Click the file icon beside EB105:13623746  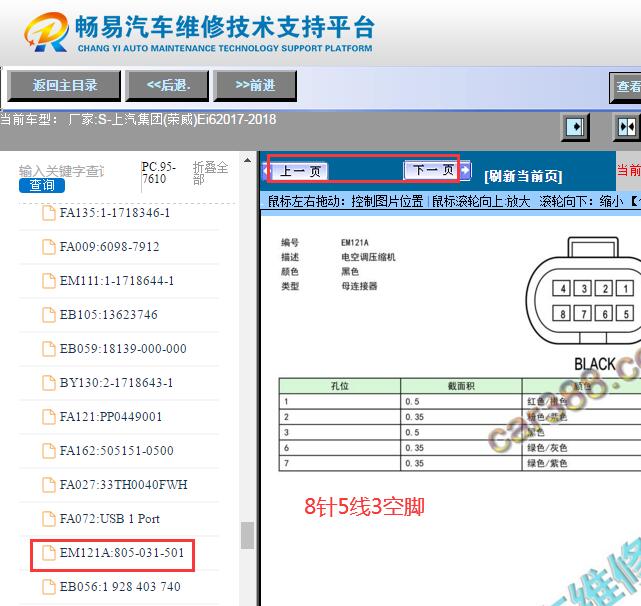(x=48, y=315)
